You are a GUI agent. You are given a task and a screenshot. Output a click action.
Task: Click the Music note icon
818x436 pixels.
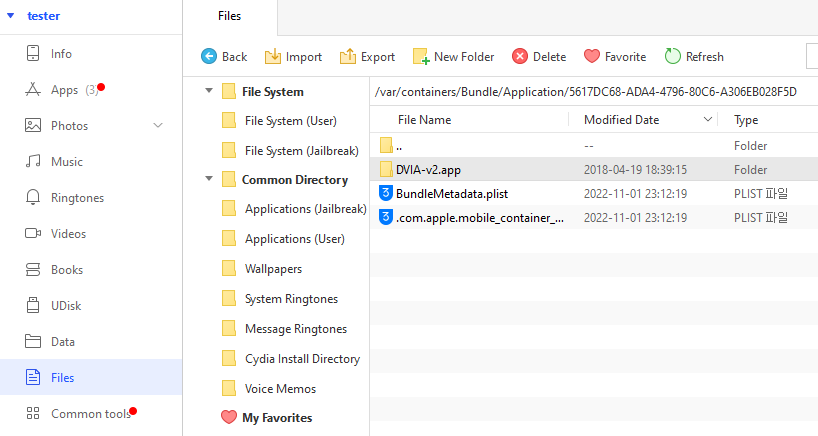[33, 161]
